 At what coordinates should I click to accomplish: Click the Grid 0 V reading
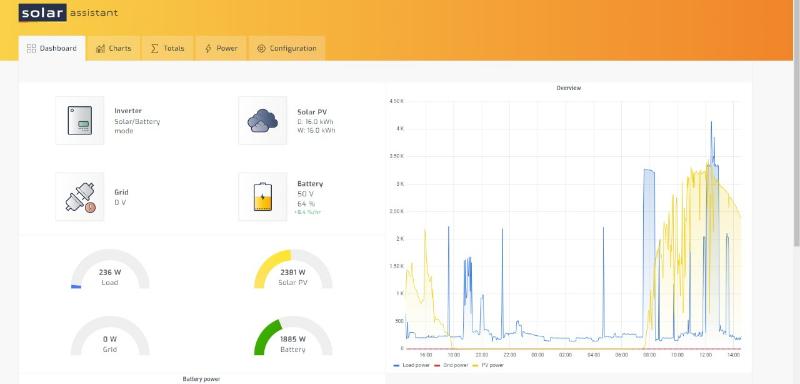[120, 202]
